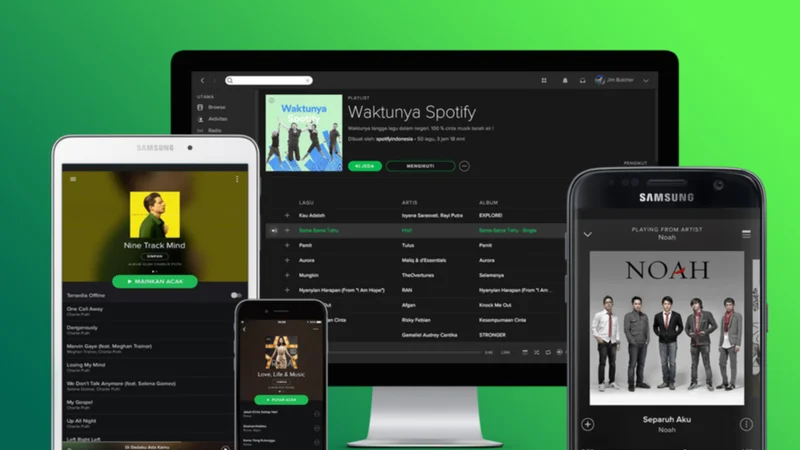Viewport: 800px width, 450px height.
Task: Open the notifications bell on the desktop
Action: tap(565, 80)
